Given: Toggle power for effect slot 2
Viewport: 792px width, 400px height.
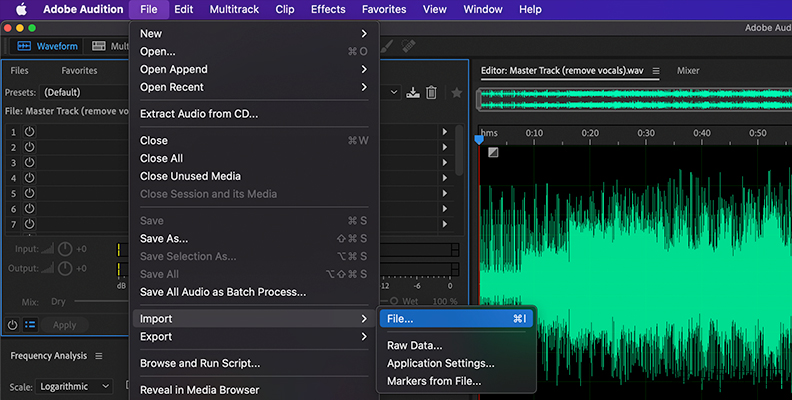Looking at the screenshot, I should pos(30,147).
